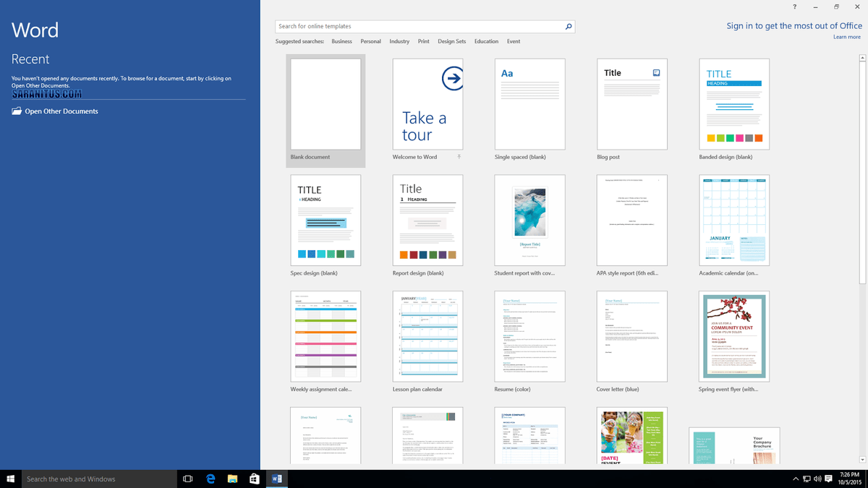Open the Windows Start menu
Image resolution: width=868 pixels, height=488 pixels.
coord(11,479)
